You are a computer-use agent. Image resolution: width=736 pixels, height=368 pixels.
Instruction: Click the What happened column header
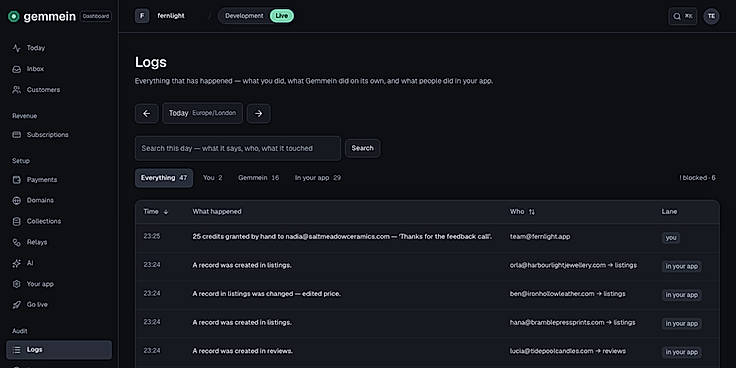pos(217,212)
